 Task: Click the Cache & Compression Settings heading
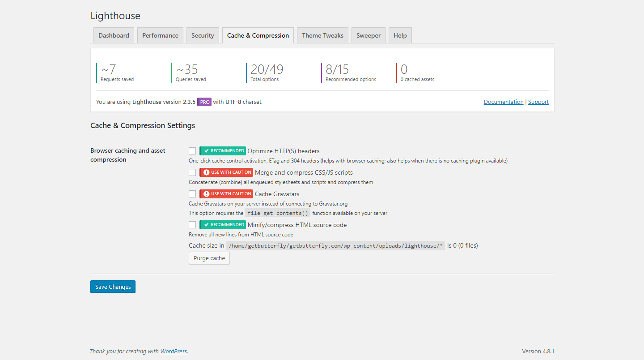coord(143,125)
